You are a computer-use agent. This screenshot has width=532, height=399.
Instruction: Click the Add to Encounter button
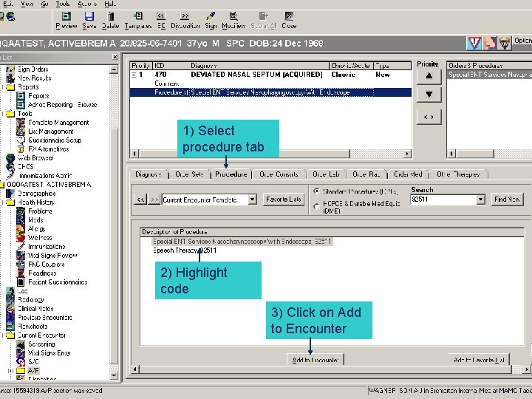(316, 360)
